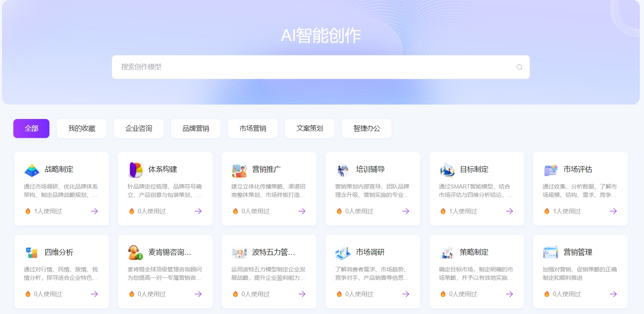Click the 麦肯锡咨询 advisor icon
This screenshot has width=644, height=314.
pyautogui.click(x=135, y=253)
